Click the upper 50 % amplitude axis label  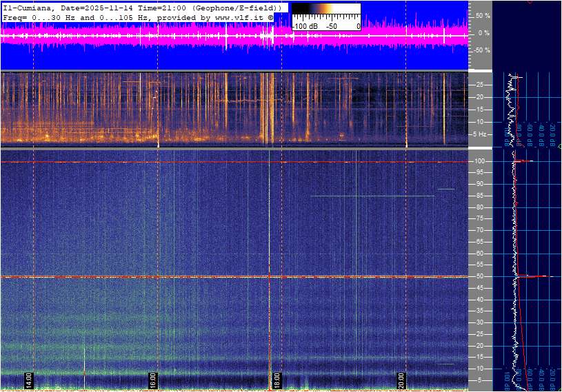[482, 15]
